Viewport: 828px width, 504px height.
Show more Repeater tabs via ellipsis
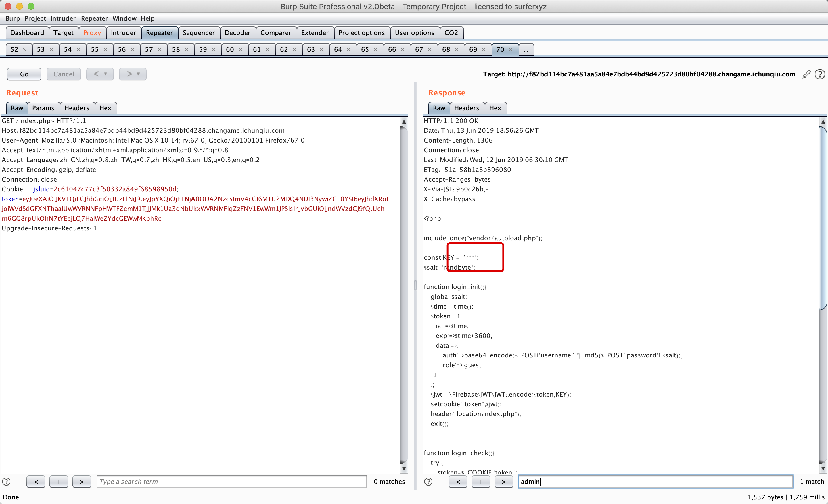click(526, 50)
